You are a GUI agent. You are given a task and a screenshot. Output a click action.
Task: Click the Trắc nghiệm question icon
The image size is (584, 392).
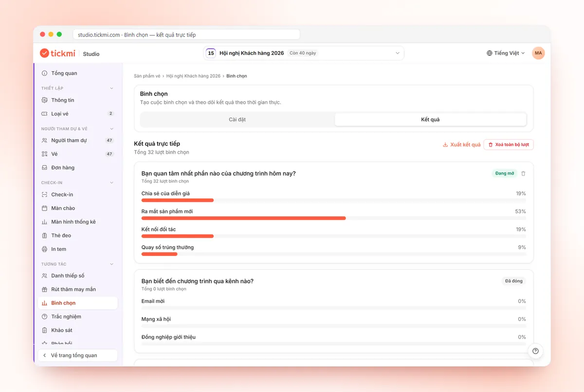tap(45, 317)
